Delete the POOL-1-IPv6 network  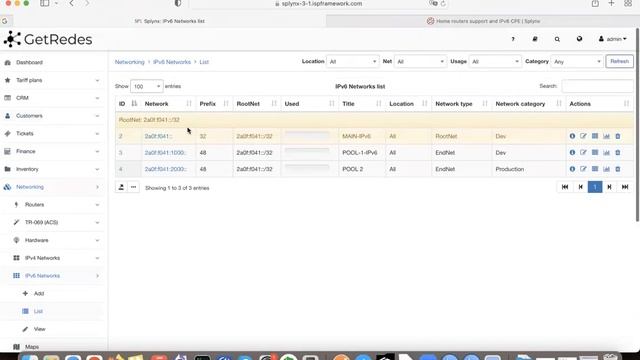point(618,152)
